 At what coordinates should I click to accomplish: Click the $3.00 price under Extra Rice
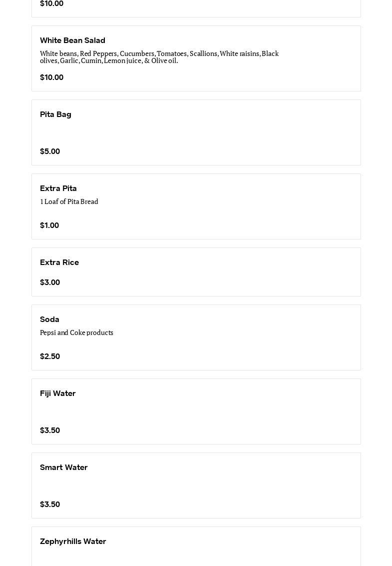coord(50,282)
